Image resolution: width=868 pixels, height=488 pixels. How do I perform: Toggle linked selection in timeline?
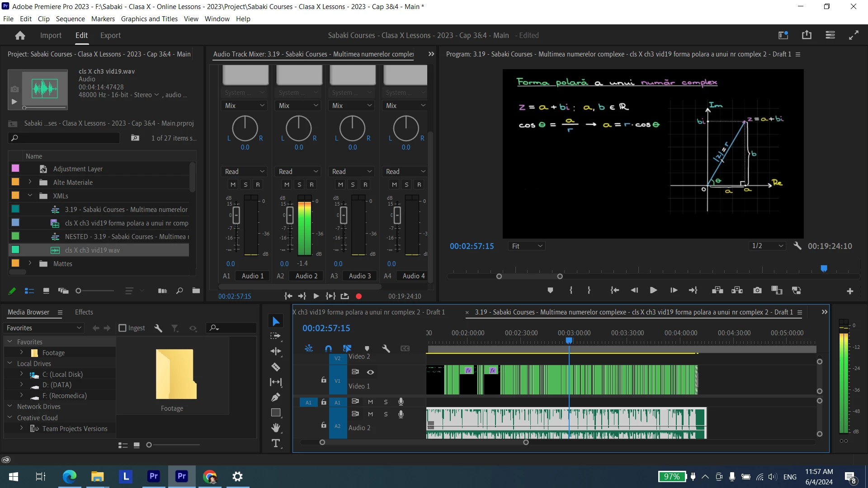(347, 348)
